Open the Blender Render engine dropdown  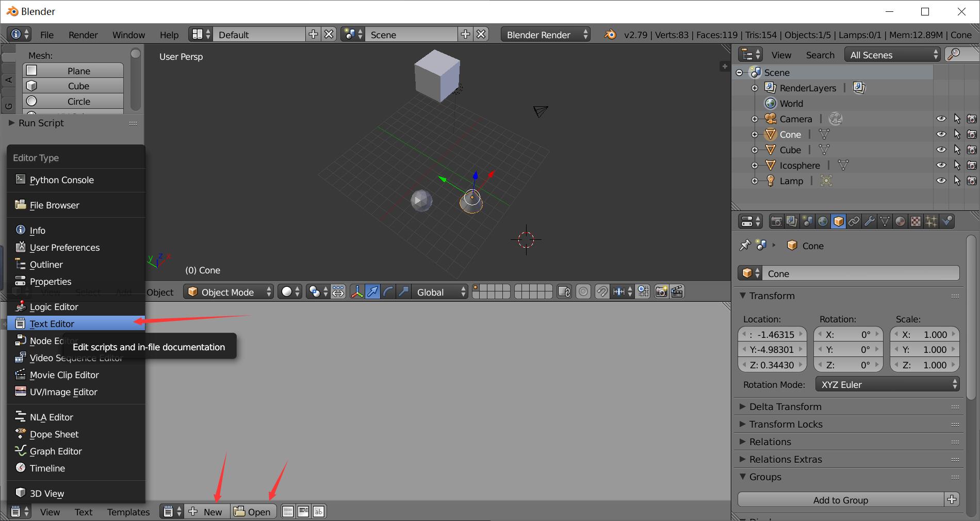click(x=546, y=35)
